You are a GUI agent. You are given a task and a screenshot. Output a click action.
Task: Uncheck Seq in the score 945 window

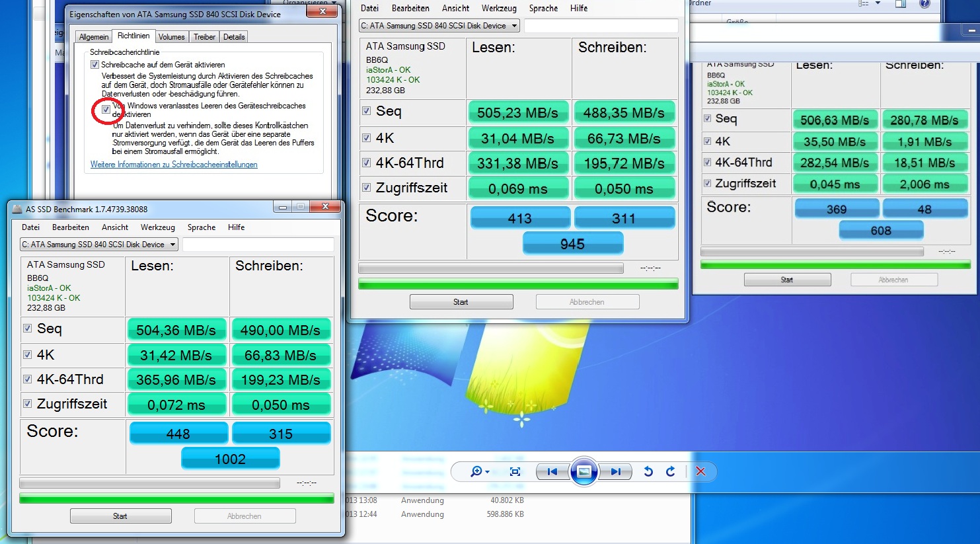click(366, 111)
